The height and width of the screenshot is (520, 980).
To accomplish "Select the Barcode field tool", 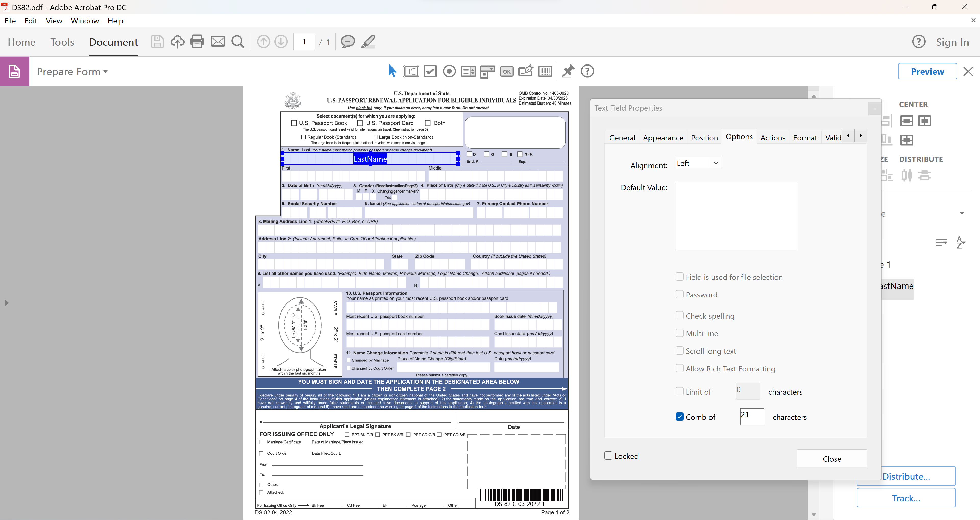I will pyautogui.click(x=545, y=71).
